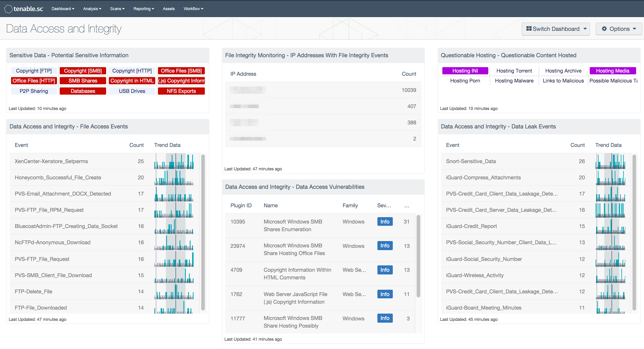Open the (.js) Copyright Information indicator
The width and height of the screenshot is (644, 349).
click(x=181, y=81)
